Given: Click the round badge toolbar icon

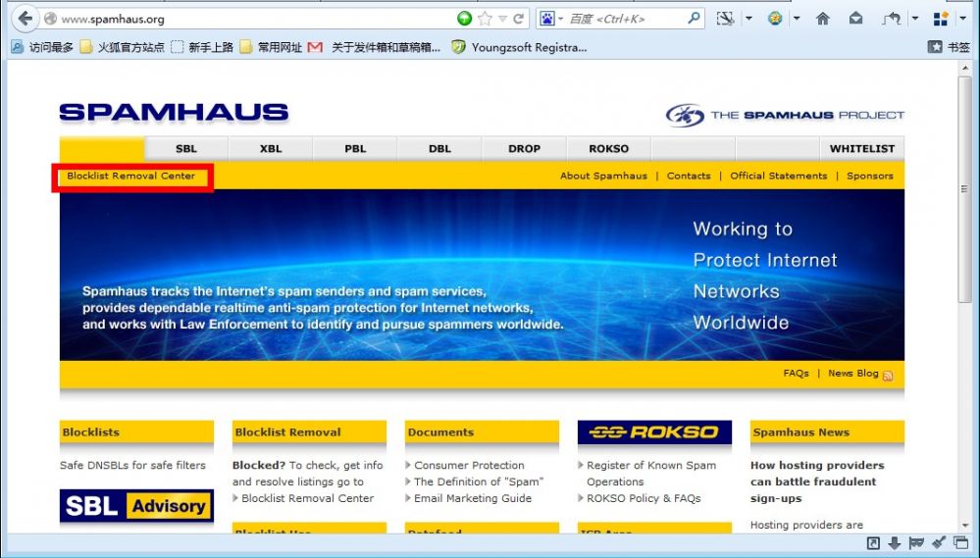Looking at the screenshot, I should 775,19.
